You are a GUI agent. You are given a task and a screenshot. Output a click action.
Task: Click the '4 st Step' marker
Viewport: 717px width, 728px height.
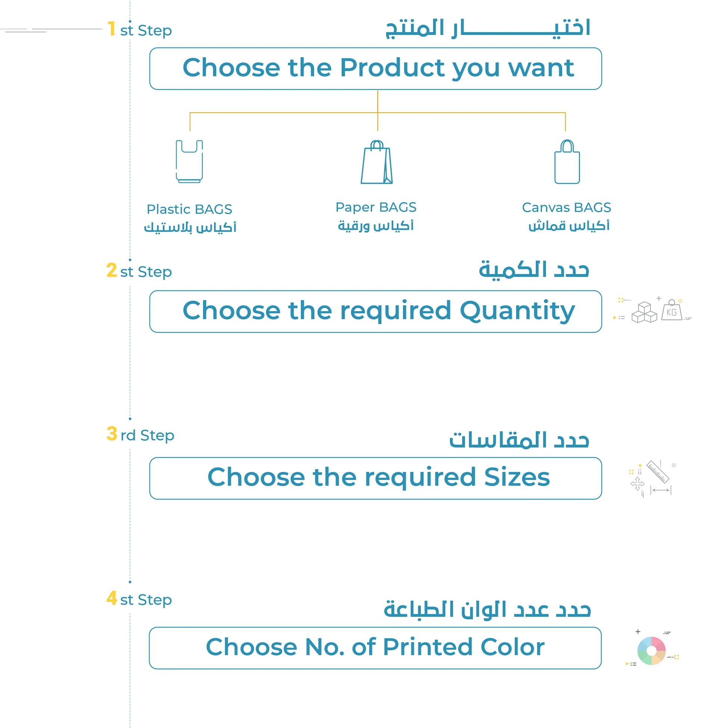click(x=139, y=599)
